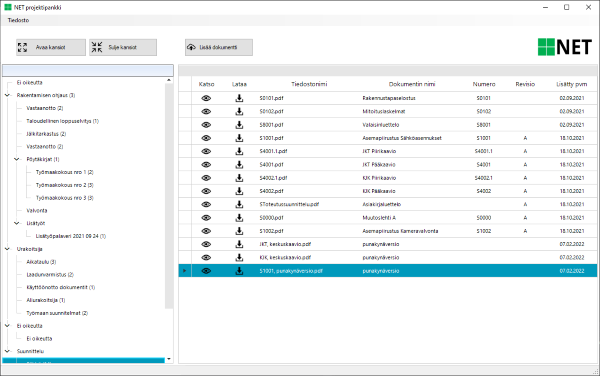The width and height of the screenshot is (600, 376).
Task: Select Aliurakoitsija (1) folder
Action: (46, 300)
